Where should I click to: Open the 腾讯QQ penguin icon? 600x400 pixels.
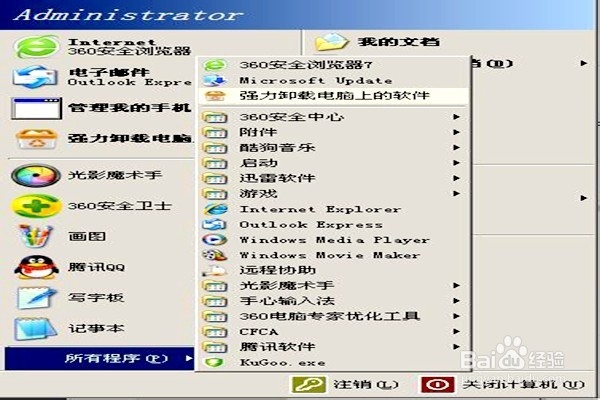(x=36, y=267)
